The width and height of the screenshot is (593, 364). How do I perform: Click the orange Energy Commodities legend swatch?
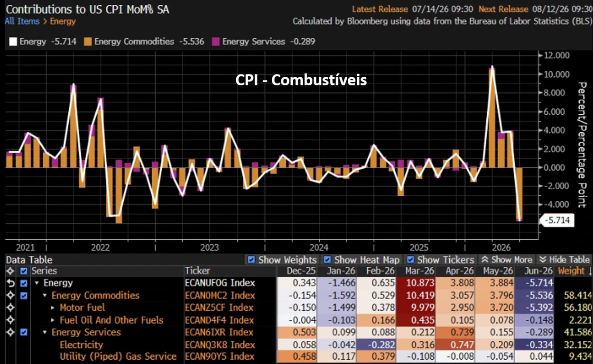point(88,42)
